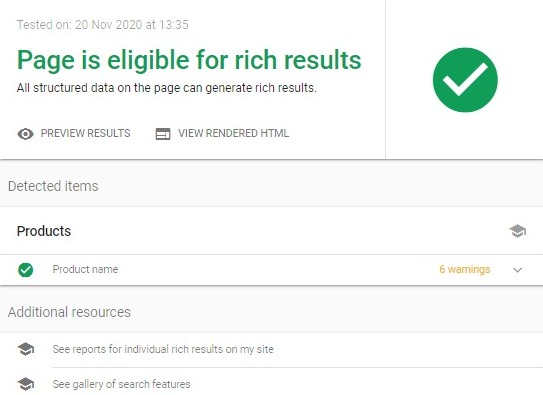This screenshot has width=543, height=395.
Task: Click graduation cap icon beside gallery of search features
Action: 26,384
